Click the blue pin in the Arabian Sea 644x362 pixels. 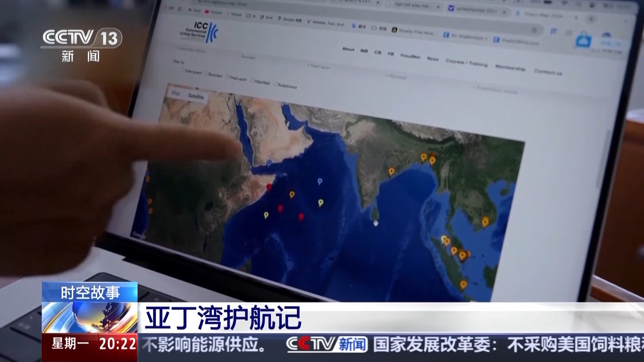point(320,181)
